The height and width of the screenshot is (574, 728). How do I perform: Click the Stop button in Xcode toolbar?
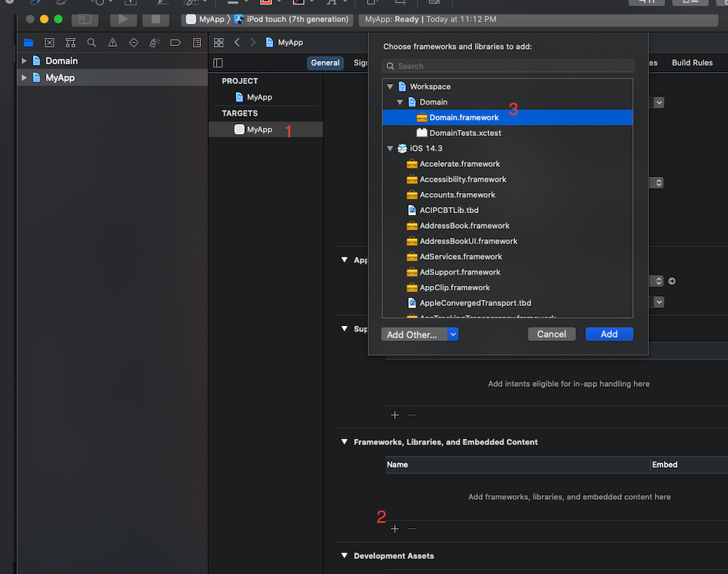point(156,19)
